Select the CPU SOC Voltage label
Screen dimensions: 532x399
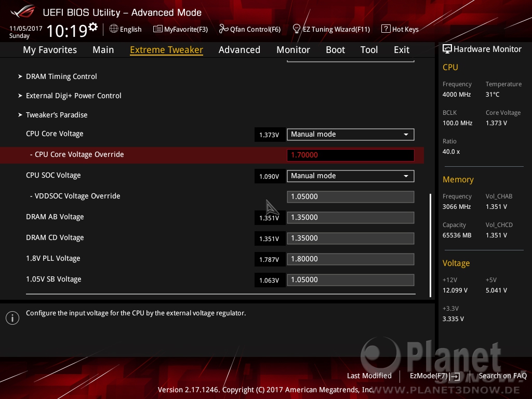click(54, 175)
